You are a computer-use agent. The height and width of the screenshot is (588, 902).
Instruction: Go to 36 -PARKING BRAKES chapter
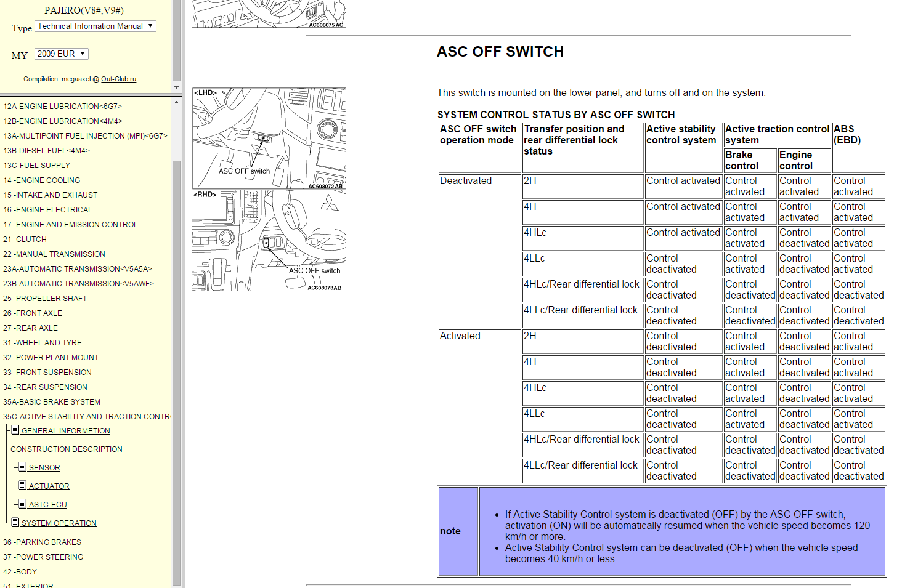point(42,542)
